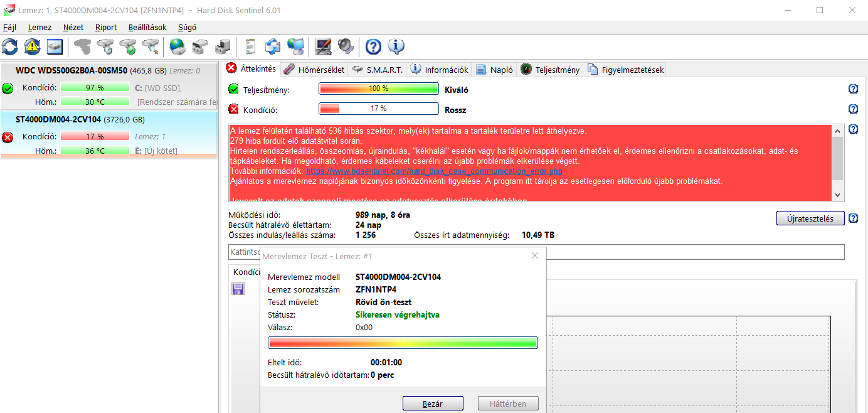Click Bezár in the test dialog

point(433,404)
